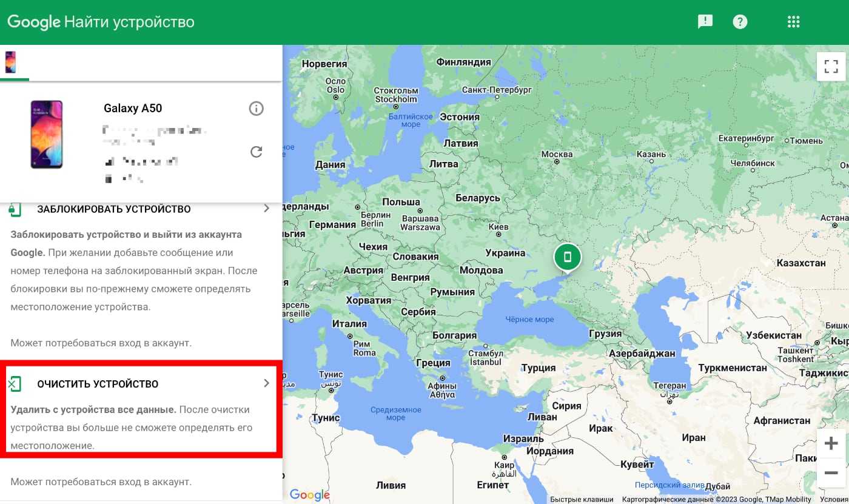Zoom in the map with plus button
Image resolution: width=849 pixels, height=504 pixels.
coord(831,443)
